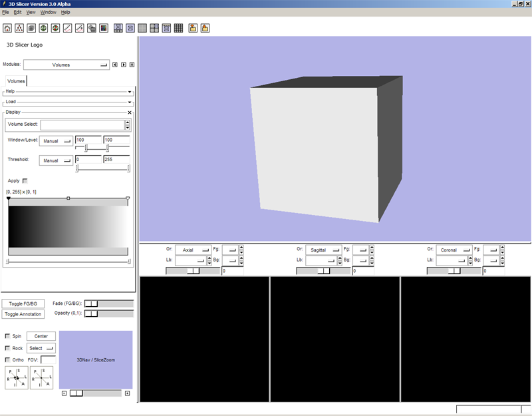Toggle the Ortho checkbox
This screenshot has width=532, height=416.
8,360
